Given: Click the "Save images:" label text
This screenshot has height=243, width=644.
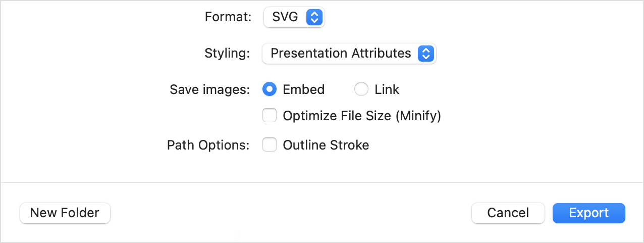Looking at the screenshot, I should 210,90.
